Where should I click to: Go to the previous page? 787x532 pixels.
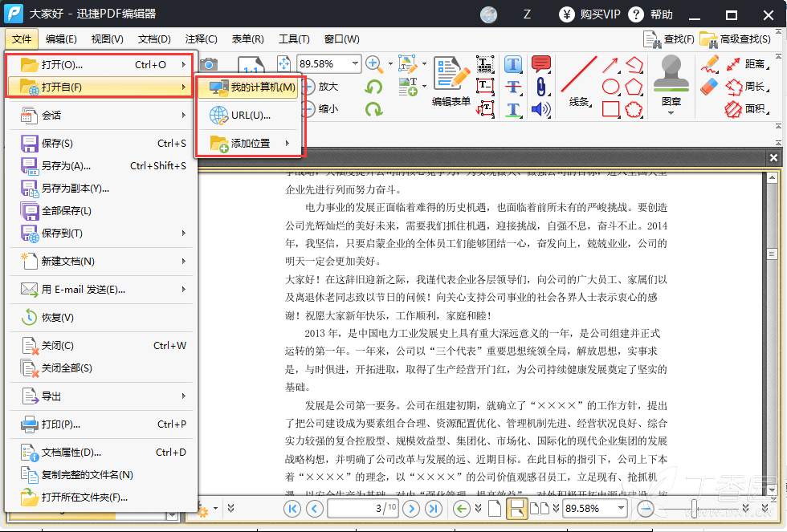(315, 509)
